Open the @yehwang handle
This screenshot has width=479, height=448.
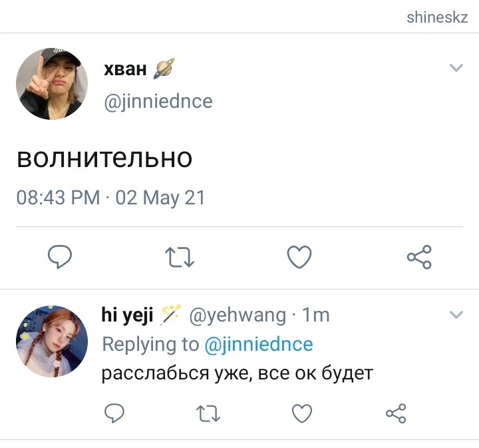(x=238, y=316)
